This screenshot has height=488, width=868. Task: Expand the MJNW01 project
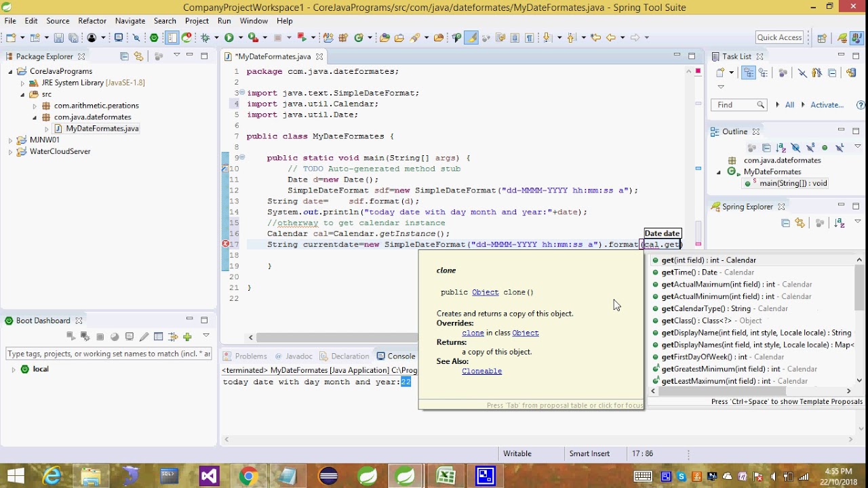pos(10,140)
